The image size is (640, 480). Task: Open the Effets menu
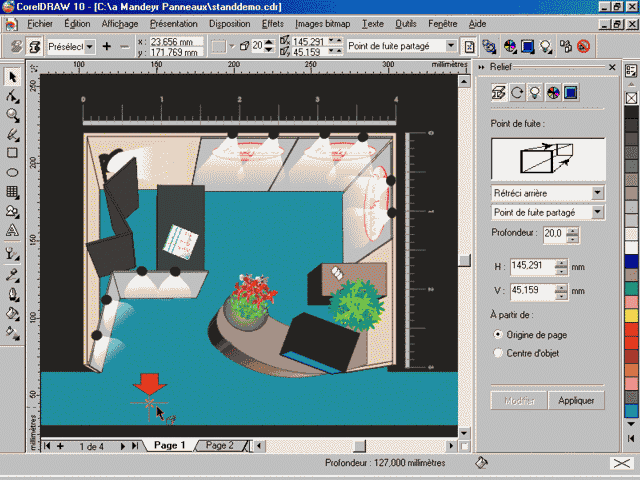pyautogui.click(x=272, y=22)
